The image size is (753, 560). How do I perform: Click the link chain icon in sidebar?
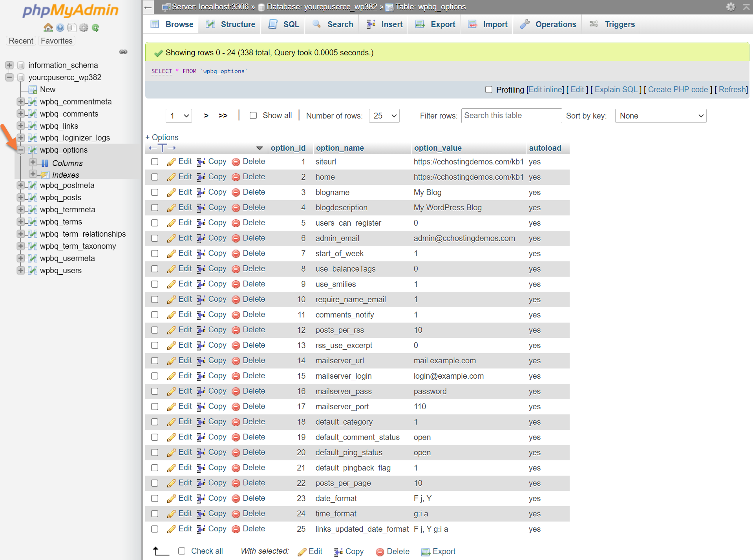[x=123, y=52]
